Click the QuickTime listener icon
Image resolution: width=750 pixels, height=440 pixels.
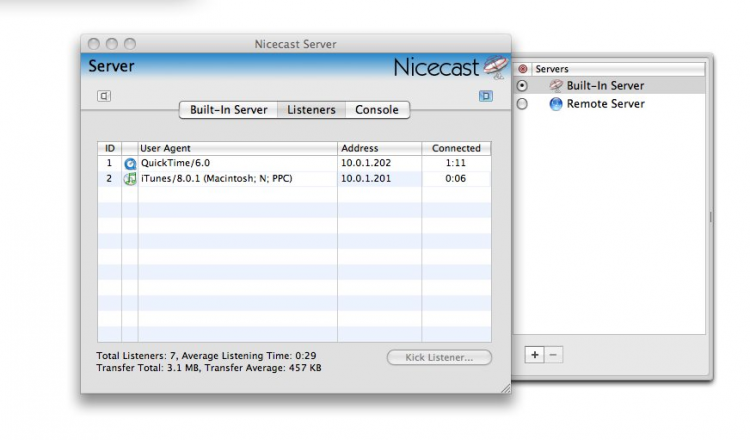point(130,164)
